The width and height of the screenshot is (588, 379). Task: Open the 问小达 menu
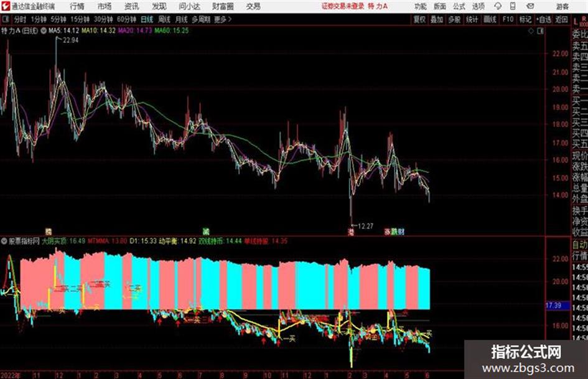[x=189, y=6]
